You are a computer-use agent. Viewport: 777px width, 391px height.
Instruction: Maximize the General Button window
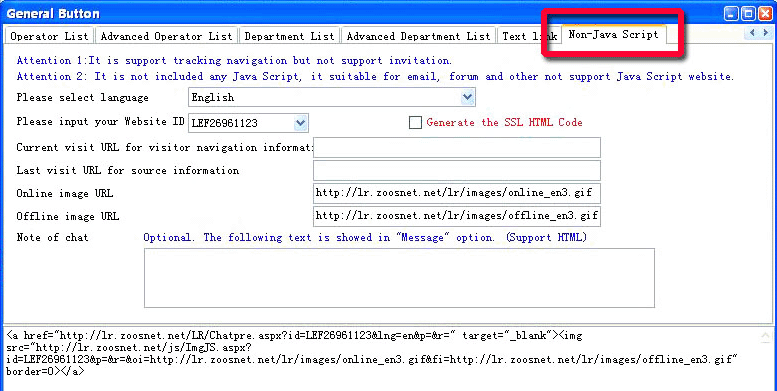(x=748, y=13)
